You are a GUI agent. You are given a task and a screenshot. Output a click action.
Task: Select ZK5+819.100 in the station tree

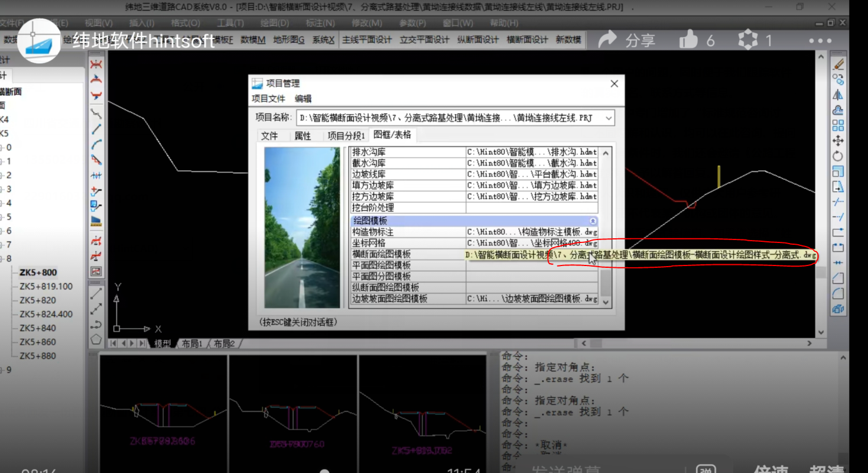(46, 286)
